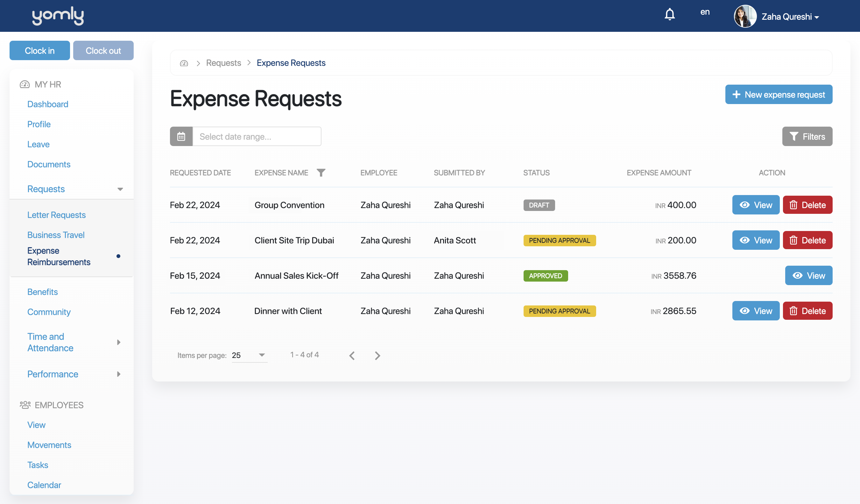Filter by expense name column icon
This screenshot has width=860, height=504.
click(x=321, y=173)
